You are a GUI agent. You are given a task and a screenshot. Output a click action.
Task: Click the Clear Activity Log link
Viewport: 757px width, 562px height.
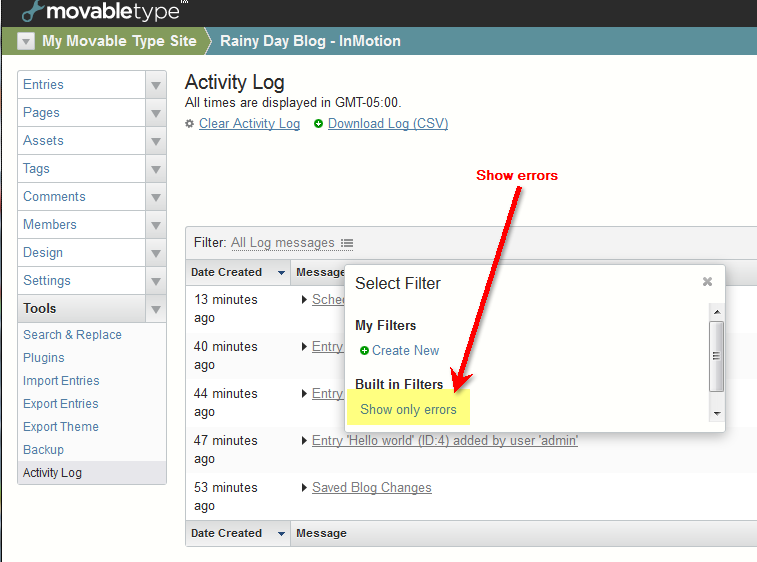[250, 124]
